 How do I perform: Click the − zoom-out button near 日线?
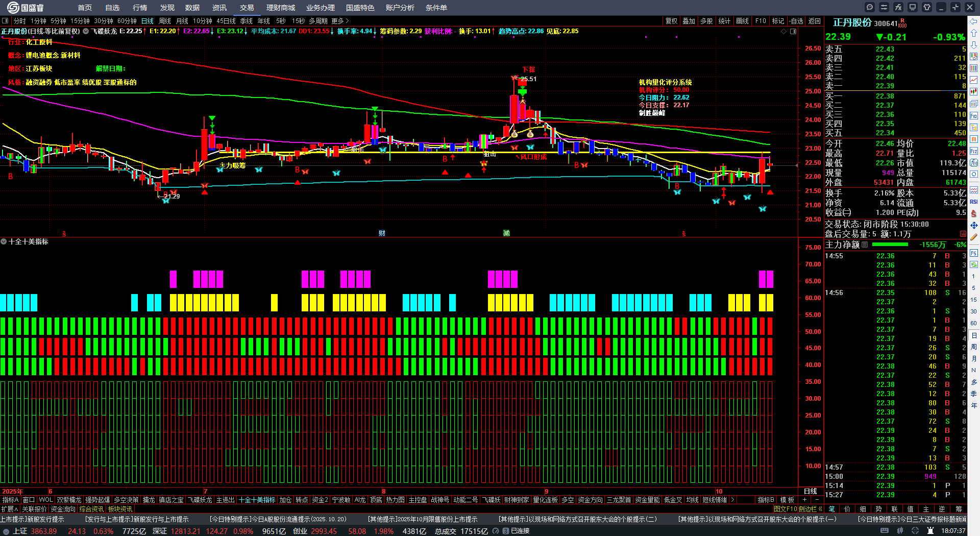coord(817,500)
